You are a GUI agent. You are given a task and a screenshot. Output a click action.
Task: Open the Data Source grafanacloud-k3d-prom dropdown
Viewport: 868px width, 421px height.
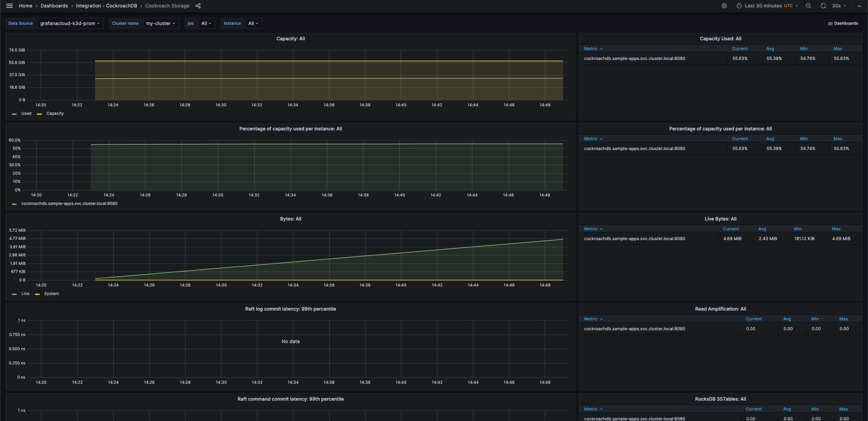(x=70, y=23)
